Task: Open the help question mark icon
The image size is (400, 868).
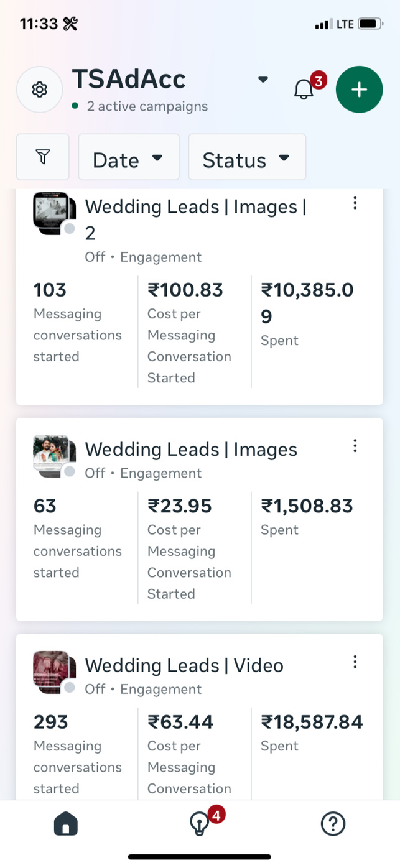Action: pyautogui.click(x=333, y=824)
